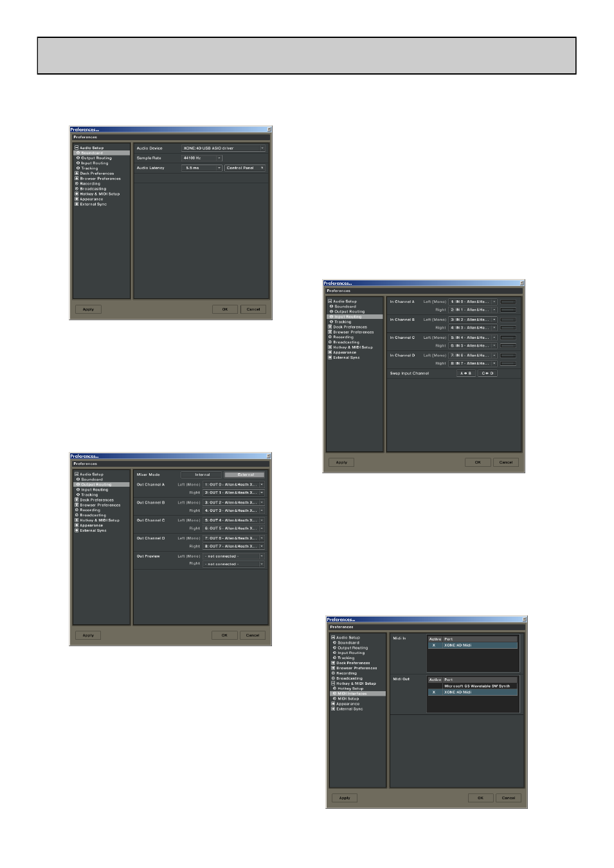Viewport: 614px width, 868px height.
Task: Expand Browser Preferences in Soundcard preferences window
Action: click(x=77, y=179)
